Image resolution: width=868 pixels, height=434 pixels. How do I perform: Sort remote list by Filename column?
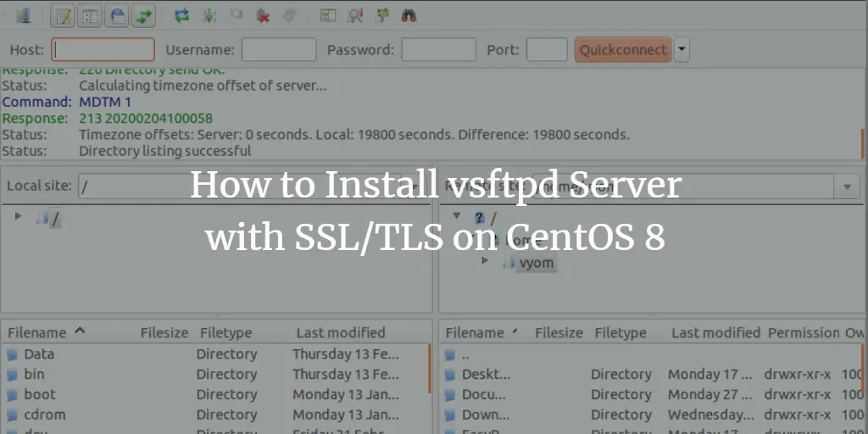point(475,332)
